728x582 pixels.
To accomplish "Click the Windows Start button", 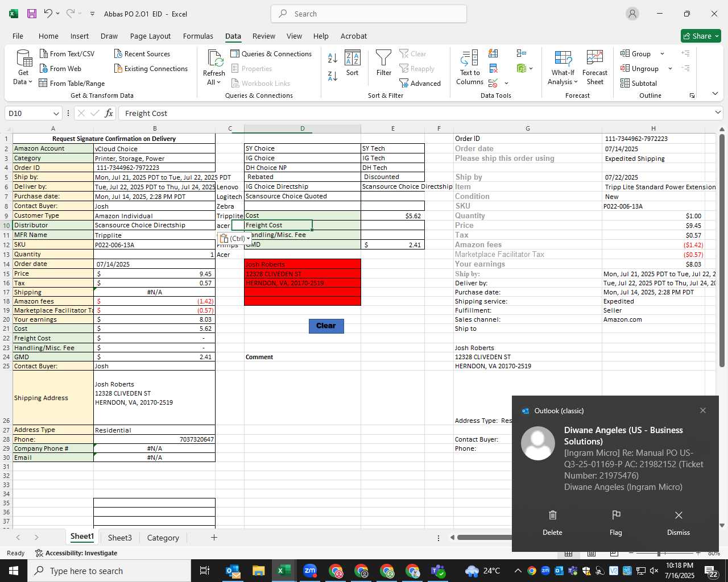I will [x=13, y=571].
